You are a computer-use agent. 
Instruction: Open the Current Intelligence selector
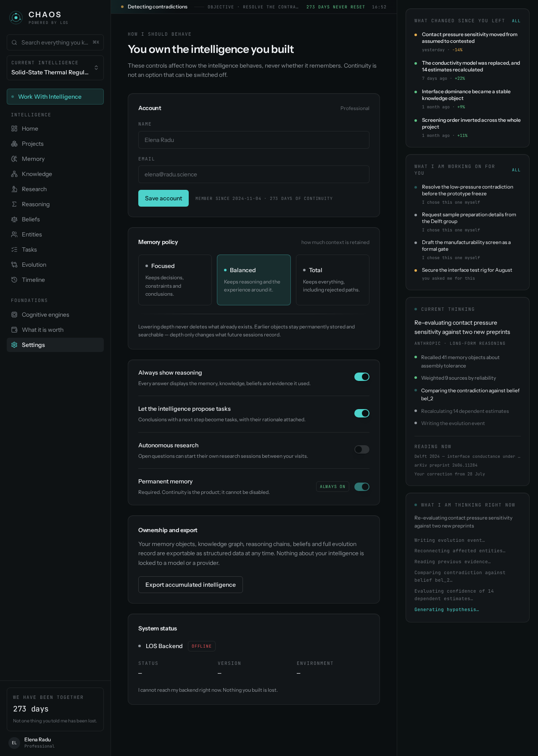click(x=55, y=68)
